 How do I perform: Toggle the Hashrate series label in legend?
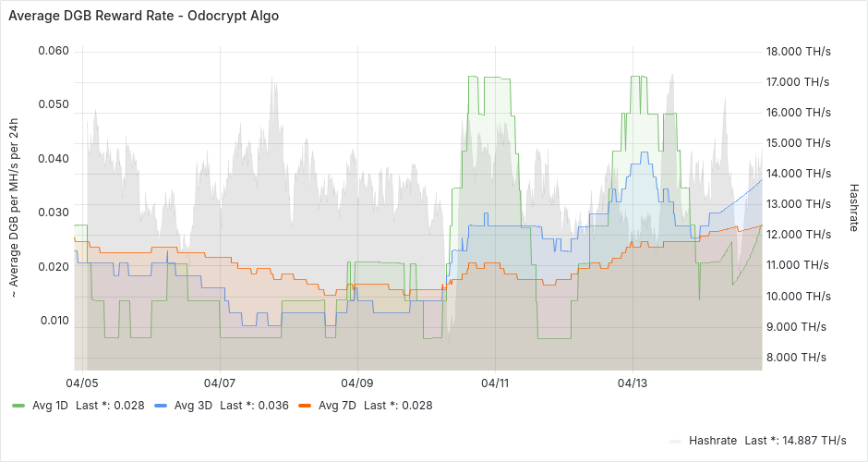point(713,441)
